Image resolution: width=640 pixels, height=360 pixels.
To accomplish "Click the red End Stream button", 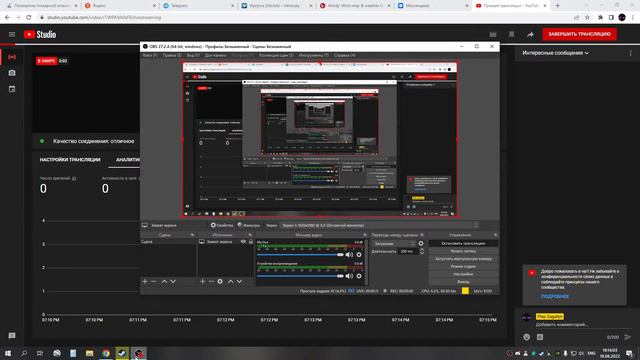I will pyautogui.click(x=579, y=34).
